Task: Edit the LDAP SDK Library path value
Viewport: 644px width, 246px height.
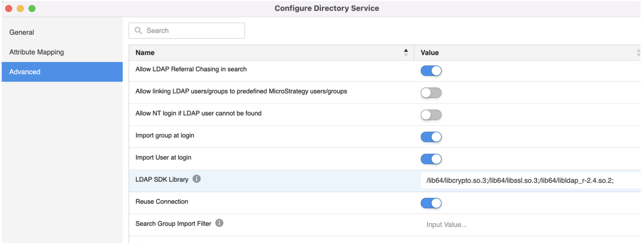Action: (504, 181)
